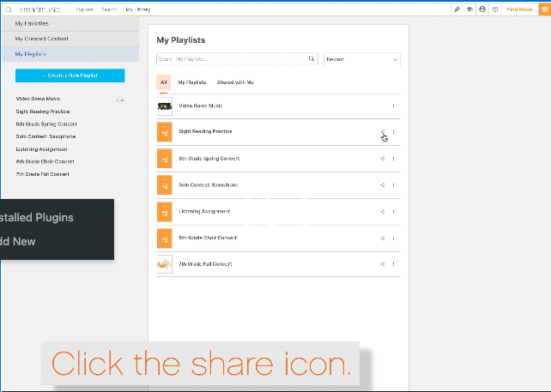Screen dimensions: 551x392
Task: Share the 7th Grade Fall Concert playlist
Action: tap(383, 264)
